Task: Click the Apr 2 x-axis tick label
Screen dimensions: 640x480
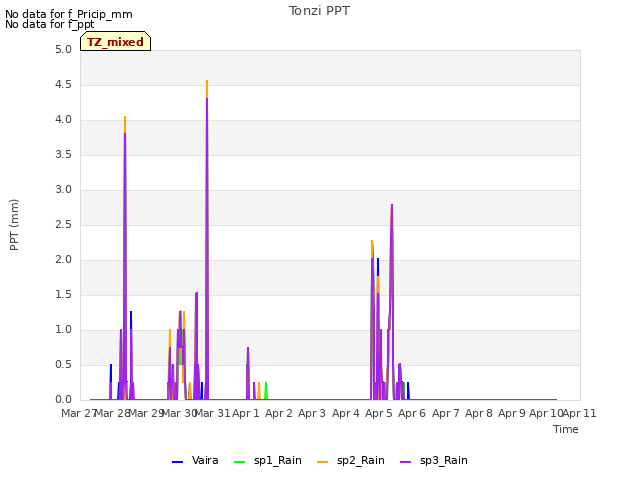Action: tap(279, 413)
